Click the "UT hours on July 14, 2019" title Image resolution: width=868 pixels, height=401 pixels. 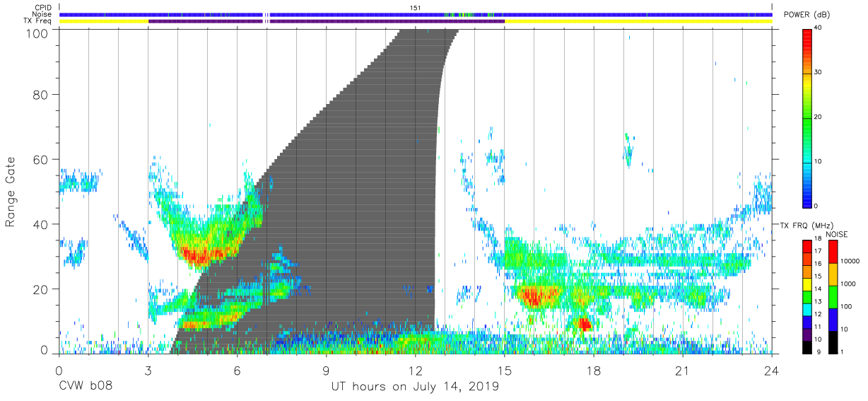coord(416,387)
